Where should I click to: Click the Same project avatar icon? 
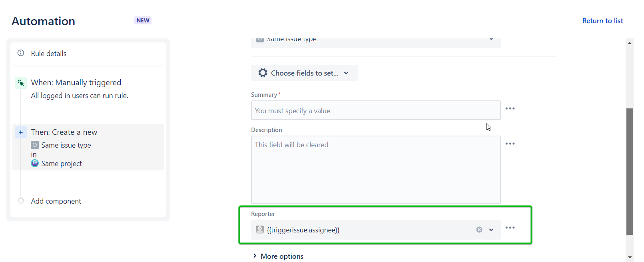(x=35, y=163)
